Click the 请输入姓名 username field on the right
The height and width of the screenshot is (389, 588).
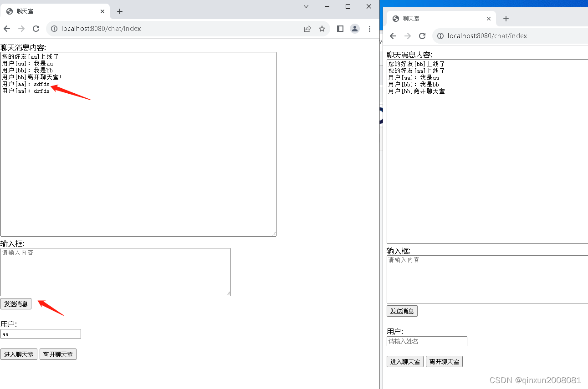(426, 341)
